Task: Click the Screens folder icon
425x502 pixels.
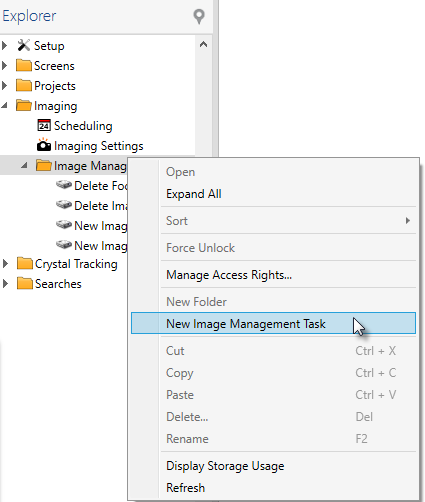Action: point(23,65)
